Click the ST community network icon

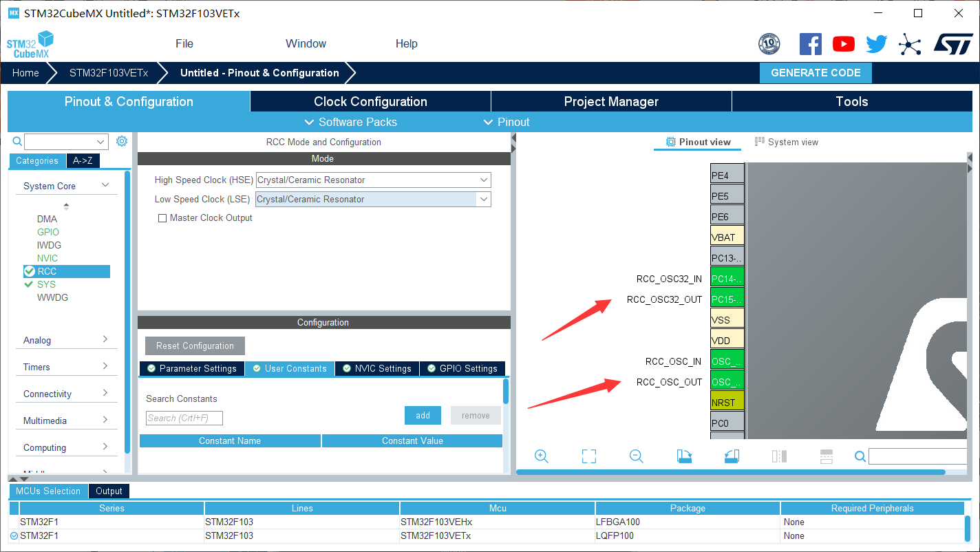909,45
